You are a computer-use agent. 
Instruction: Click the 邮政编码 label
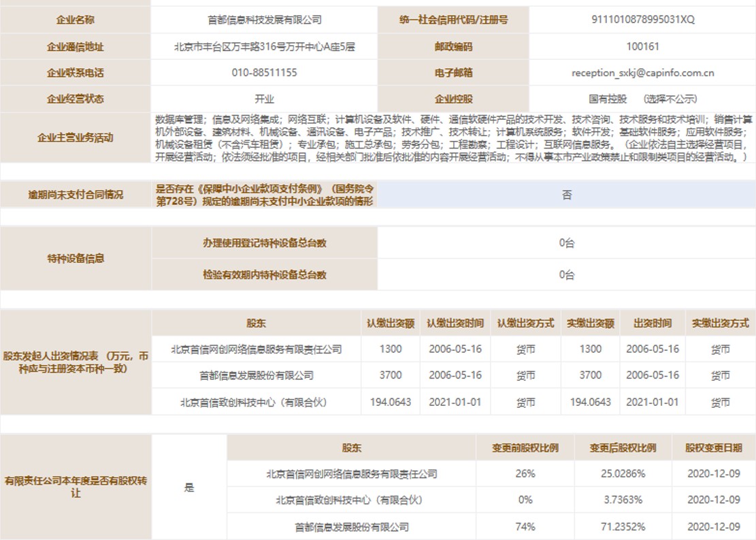pyautogui.click(x=453, y=47)
